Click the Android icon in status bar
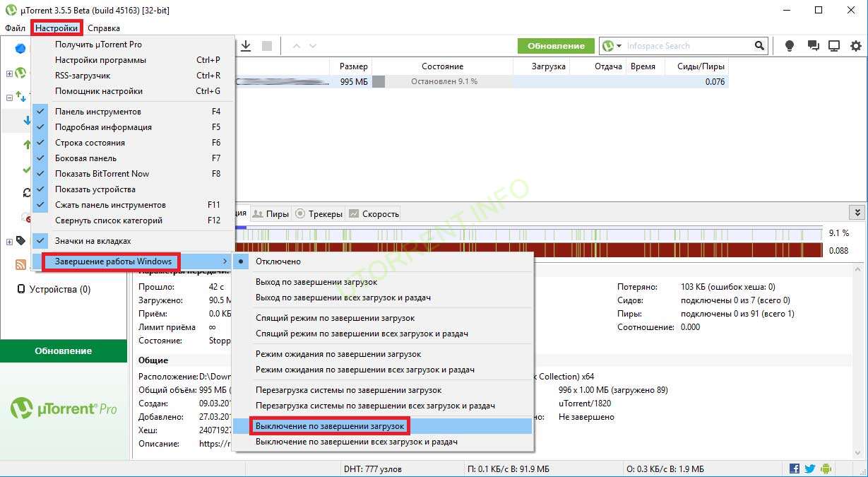The height and width of the screenshot is (477, 868). click(x=826, y=469)
